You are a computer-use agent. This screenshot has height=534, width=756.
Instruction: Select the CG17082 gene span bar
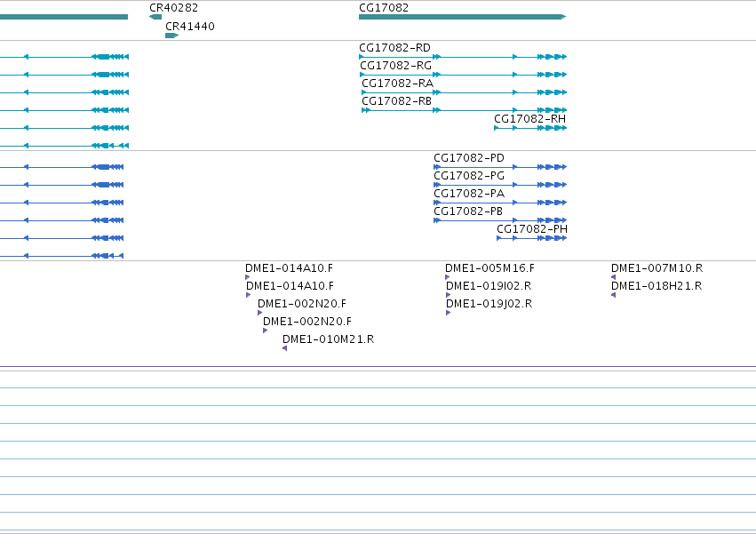point(462,17)
